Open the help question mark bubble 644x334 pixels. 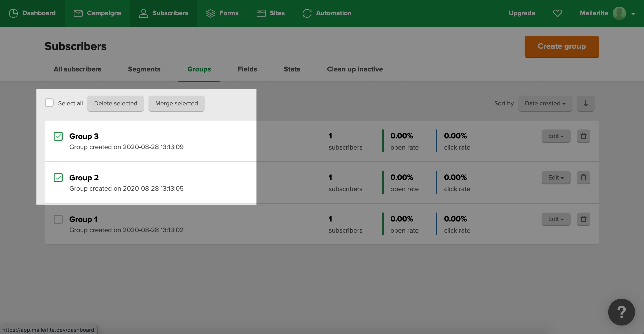click(x=621, y=312)
